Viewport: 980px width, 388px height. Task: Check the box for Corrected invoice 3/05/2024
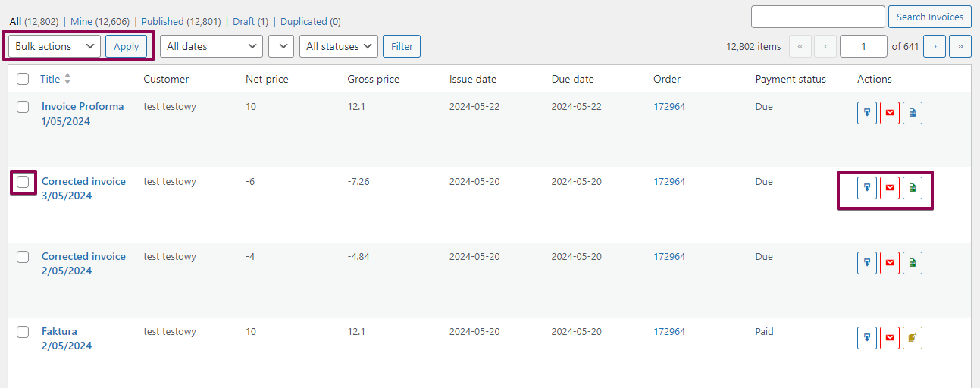[23, 182]
